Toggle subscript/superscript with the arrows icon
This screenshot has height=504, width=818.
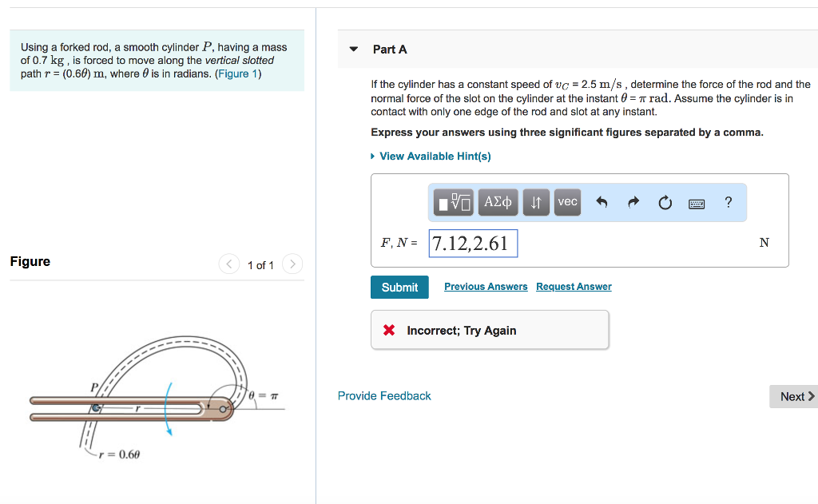click(x=535, y=202)
